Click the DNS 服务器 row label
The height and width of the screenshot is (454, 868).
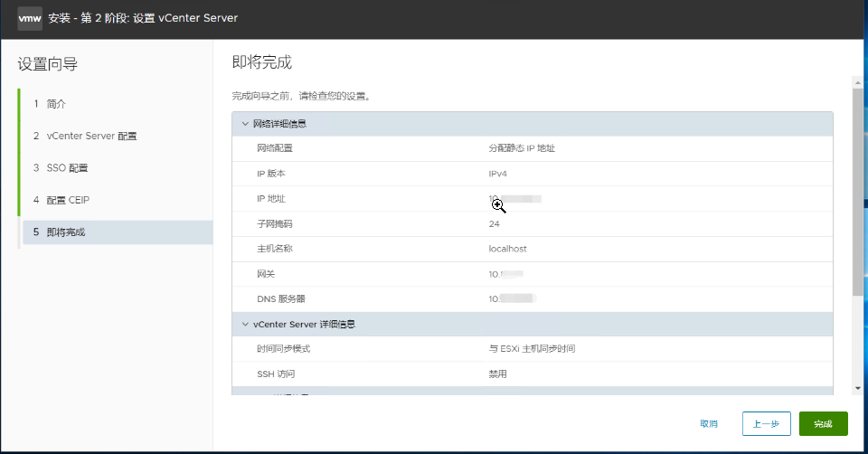[280, 299]
